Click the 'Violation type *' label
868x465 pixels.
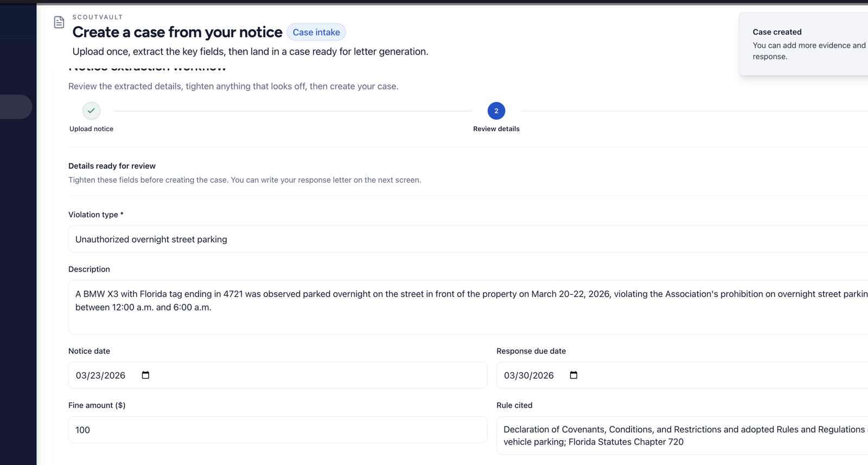pyautogui.click(x=96, y=215)
